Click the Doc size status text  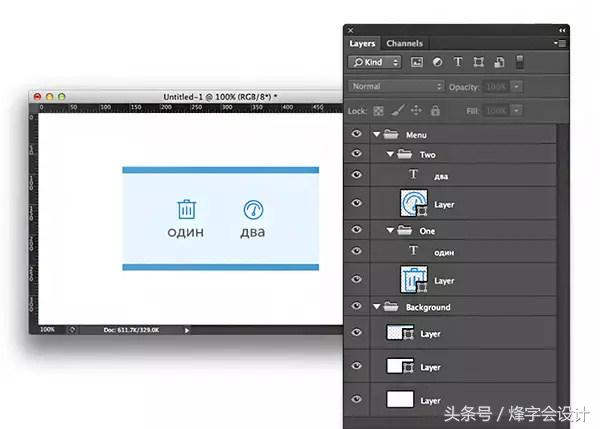[131, 330]
